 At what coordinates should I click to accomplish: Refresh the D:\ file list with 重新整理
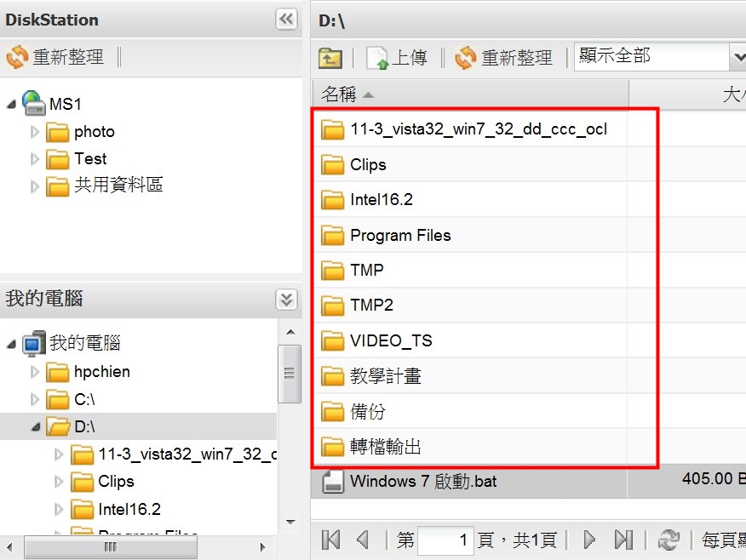coord(504,58)
